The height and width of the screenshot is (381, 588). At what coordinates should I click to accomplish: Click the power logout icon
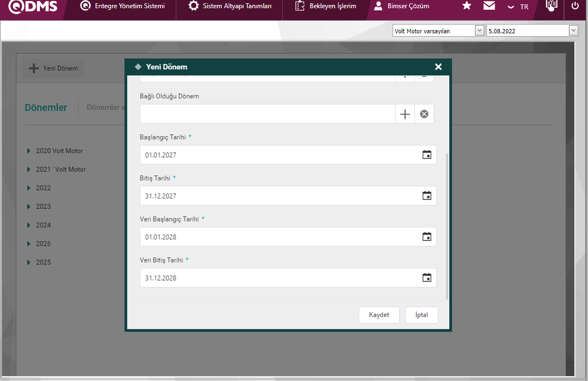pyautogui.click(x=575, y=6)
